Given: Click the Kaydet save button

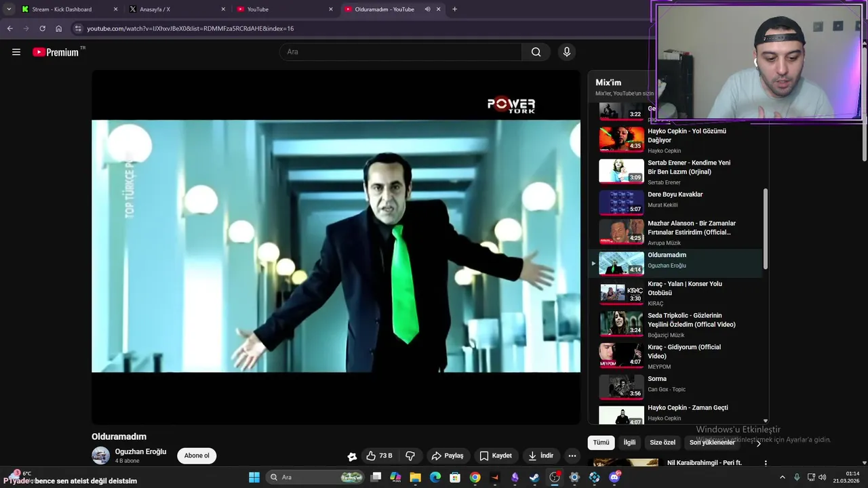Looking at the screenshot, I should [496, 455].
